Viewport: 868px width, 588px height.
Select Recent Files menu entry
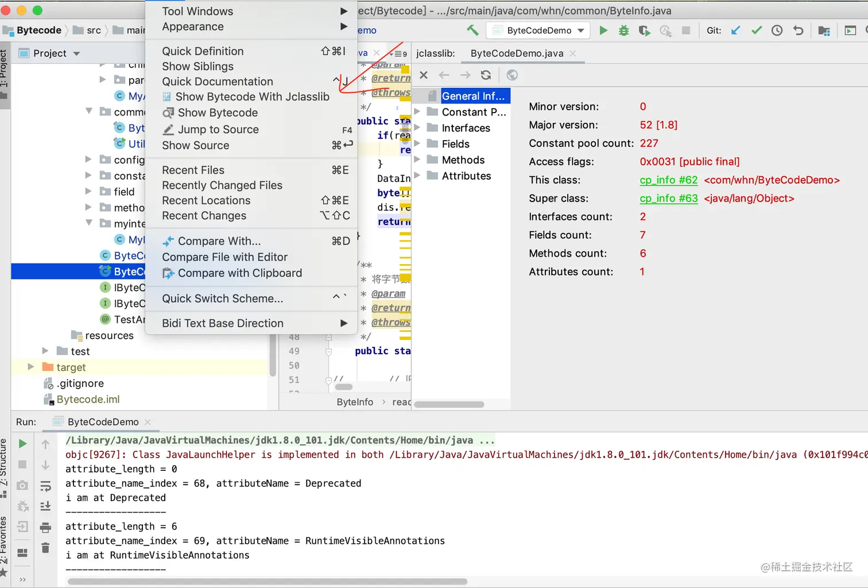pyautogui.click(x=251, y=170)
